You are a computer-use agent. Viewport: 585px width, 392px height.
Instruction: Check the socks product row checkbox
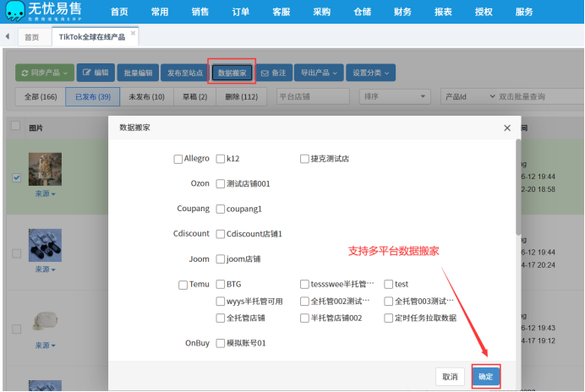pyautogui.click(x=16, y=253)
